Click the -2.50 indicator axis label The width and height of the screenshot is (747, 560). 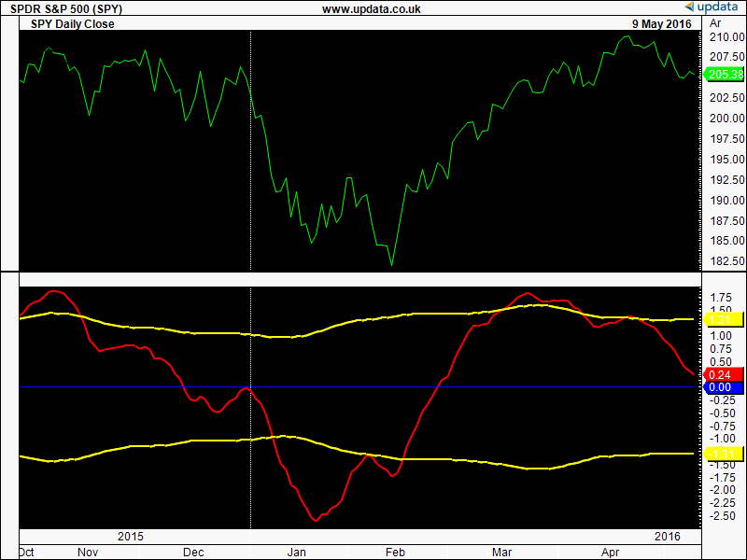point(722,516)
